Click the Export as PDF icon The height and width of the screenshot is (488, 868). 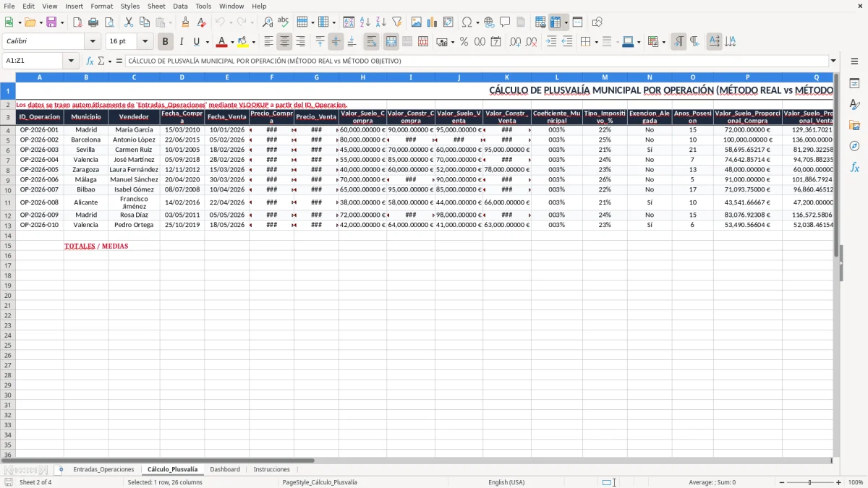pyautogui.click(x=77, y=22)
